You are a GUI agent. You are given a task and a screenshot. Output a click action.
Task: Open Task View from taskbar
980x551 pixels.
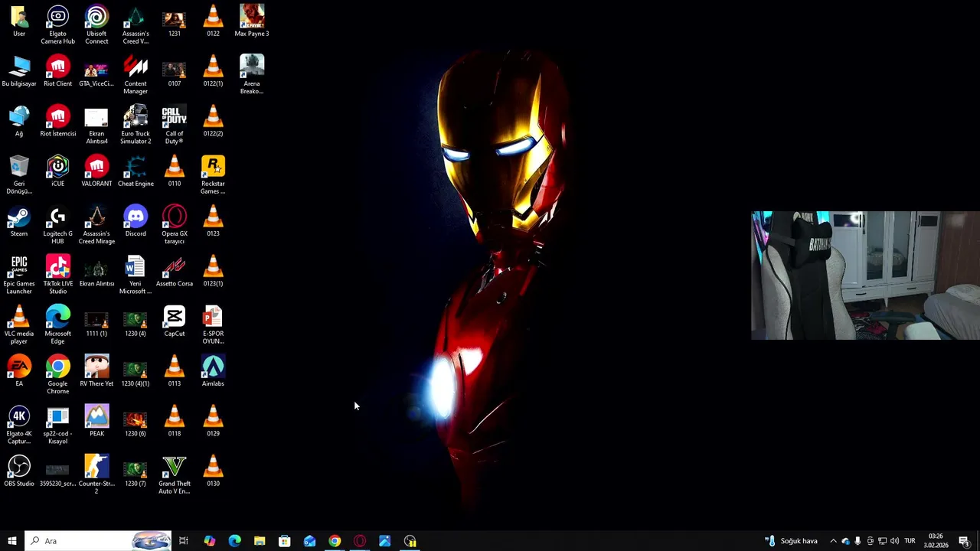(x=184, y=541)
